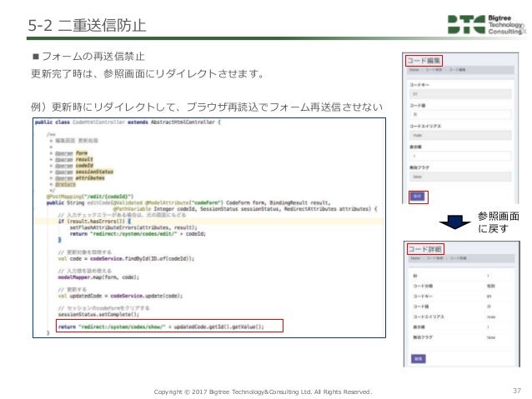Click the modelMapper.map(form, code) code line
The height and width of the screenshot is (399, 532).
pos(98,277)
